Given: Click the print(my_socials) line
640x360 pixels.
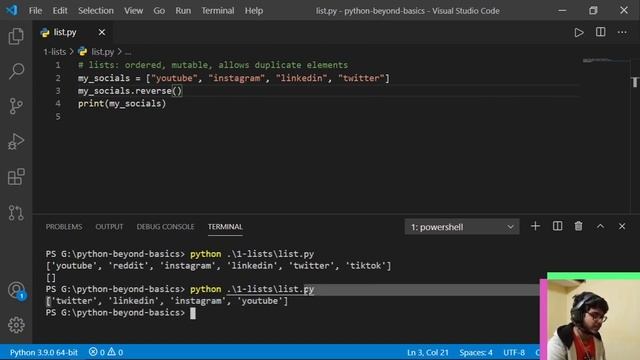Looking at the screenshot, I should [x=122, y=104].
